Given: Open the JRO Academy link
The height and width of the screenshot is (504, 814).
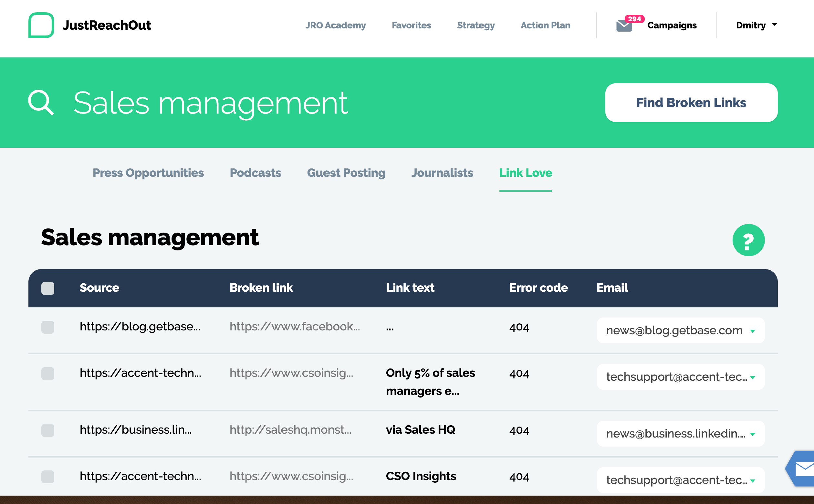Looking at the screenshot, I should [335, 25].
